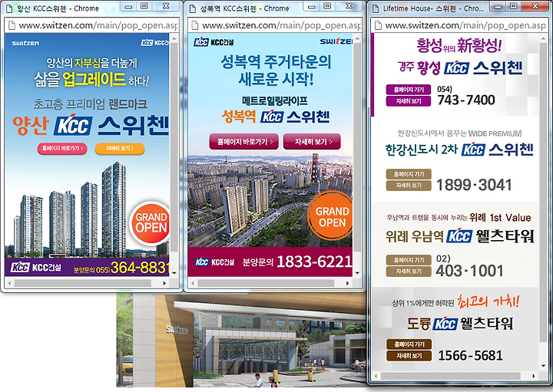Click document icon in Lifetime House title
This screenshot has height=392, width=553.
(376, 8)
